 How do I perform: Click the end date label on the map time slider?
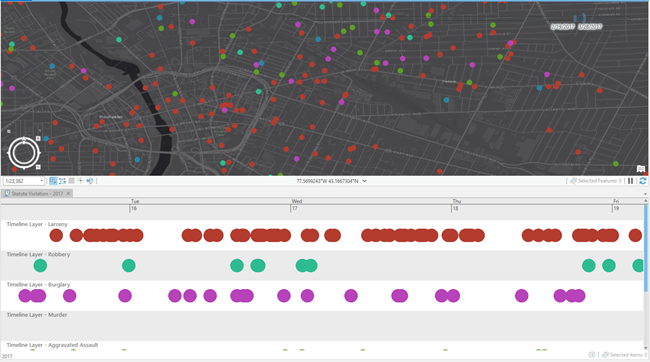pos(590,27)
